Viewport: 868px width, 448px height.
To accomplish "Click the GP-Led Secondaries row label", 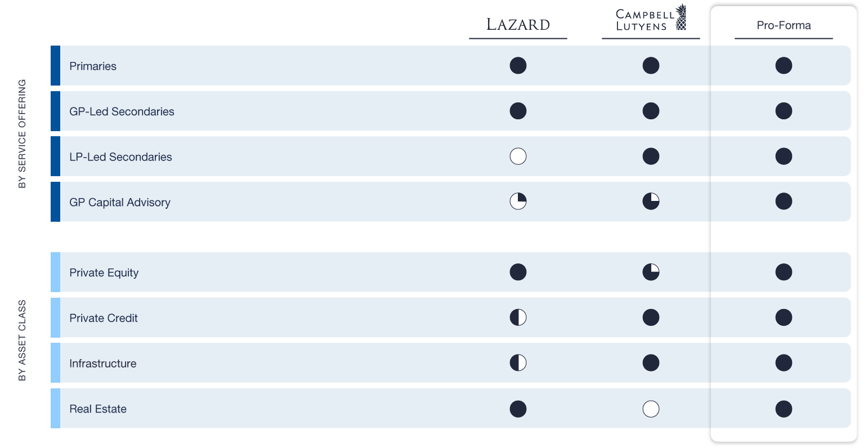I will pos(122,111).
